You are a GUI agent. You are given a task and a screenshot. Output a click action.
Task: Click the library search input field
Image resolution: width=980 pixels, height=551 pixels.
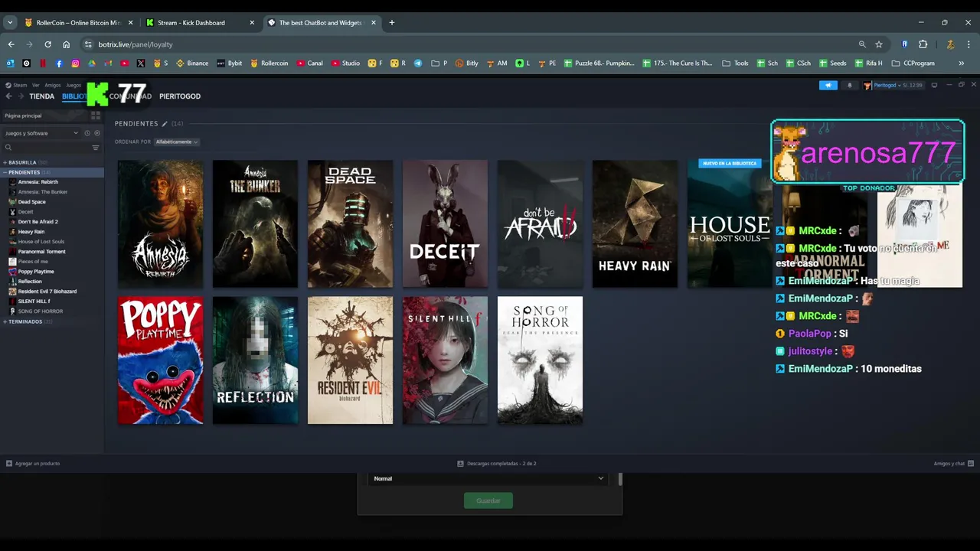tap(47, 148)
